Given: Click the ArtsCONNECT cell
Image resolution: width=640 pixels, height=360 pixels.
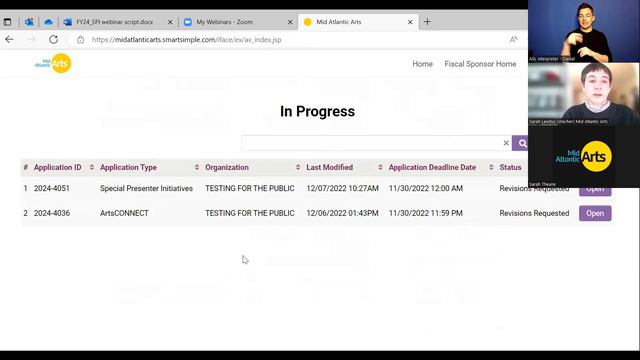Looking at the screenshot, I should coord(124,213).
